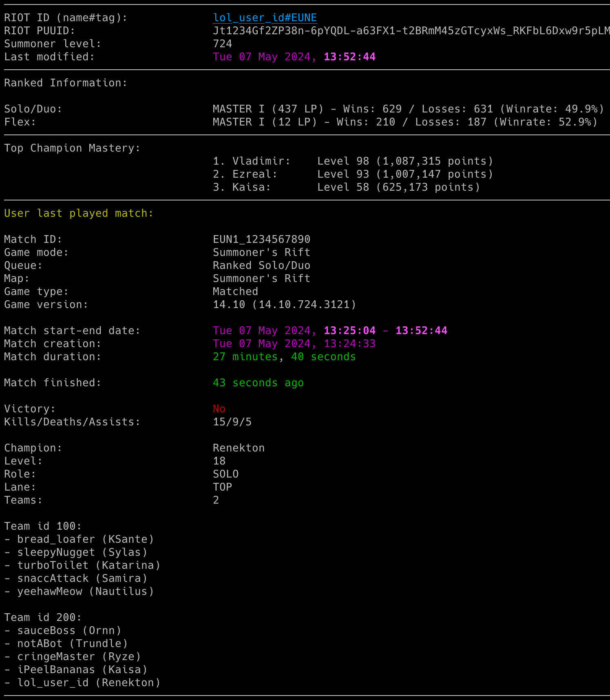Click the Vladimir mastery Level 98 row

(x=353, y=161)
